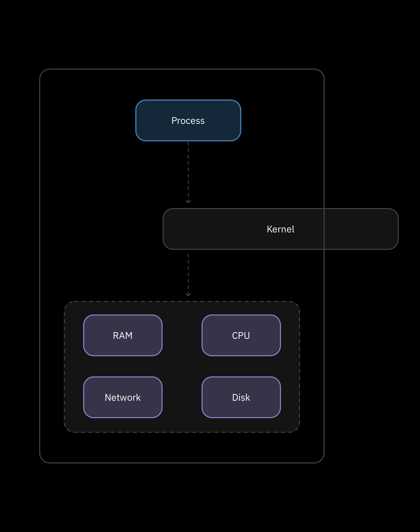420x532 pixels.
Task: Select the RAM resource box
Action: click(123, 335)
